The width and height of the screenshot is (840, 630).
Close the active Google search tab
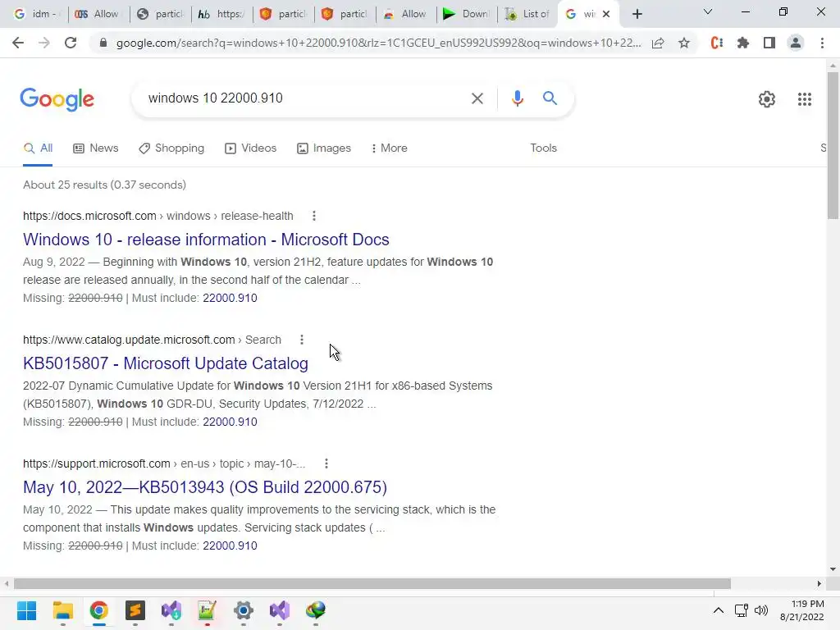[606, 14]
